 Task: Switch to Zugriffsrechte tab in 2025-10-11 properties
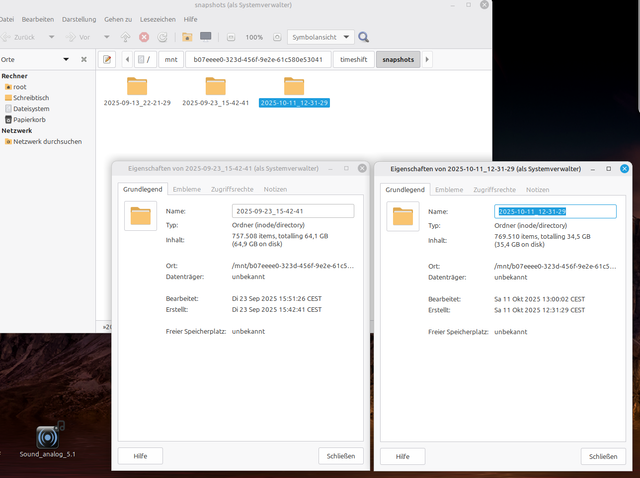[x=495, y=190]
